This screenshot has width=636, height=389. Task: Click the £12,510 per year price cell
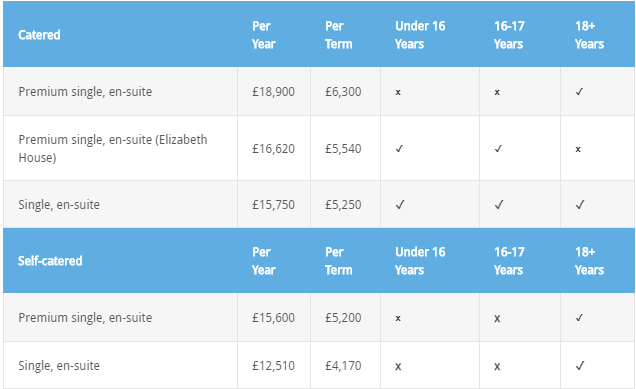[x=273, y=366]
